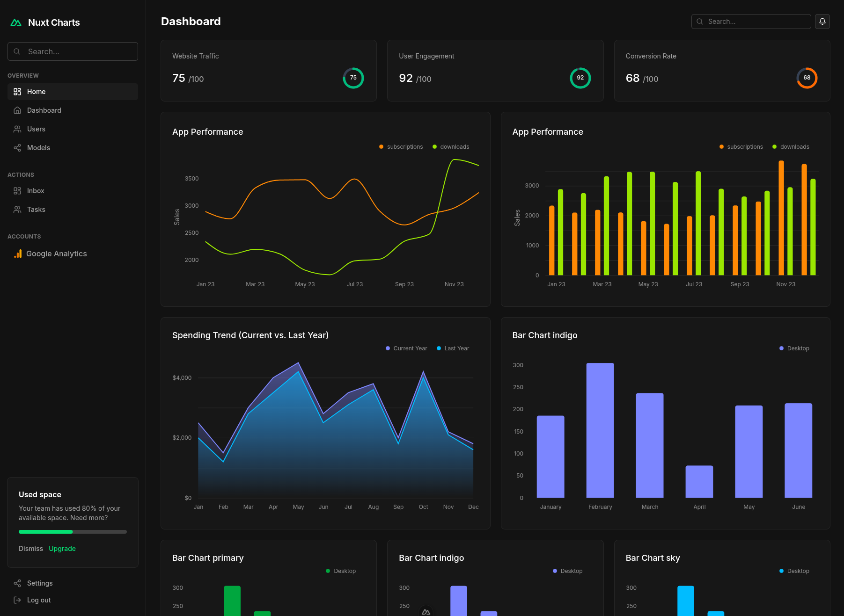Image resolution: width=844 pixels, height=616 pixels.
Task: Open the Models section
Action: coord(73,148)
